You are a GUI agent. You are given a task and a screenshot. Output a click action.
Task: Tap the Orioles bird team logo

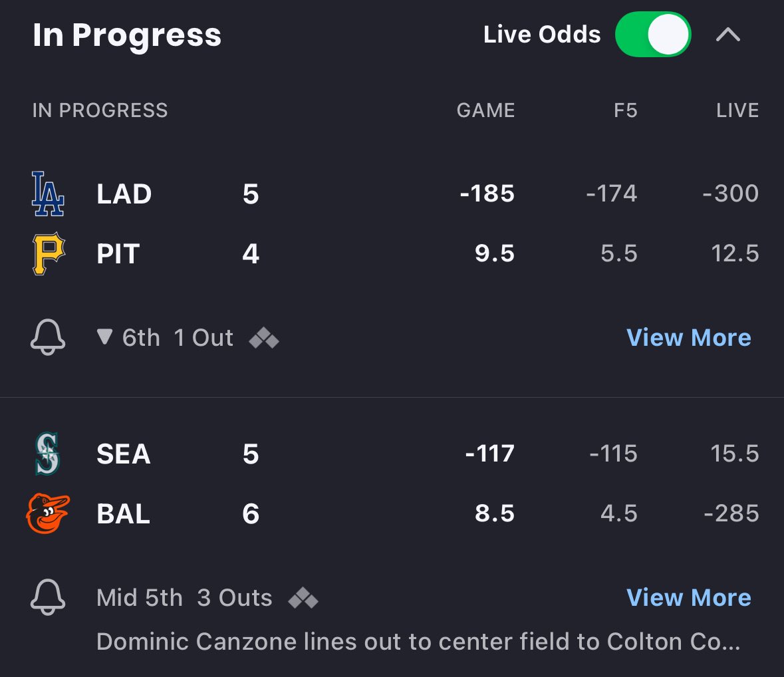point(48,513)
